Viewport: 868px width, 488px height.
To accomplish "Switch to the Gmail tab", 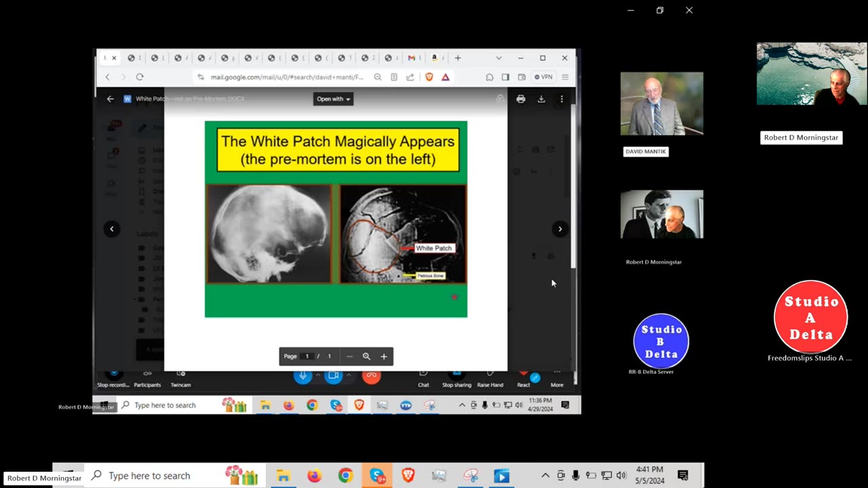I will [412, 58].
